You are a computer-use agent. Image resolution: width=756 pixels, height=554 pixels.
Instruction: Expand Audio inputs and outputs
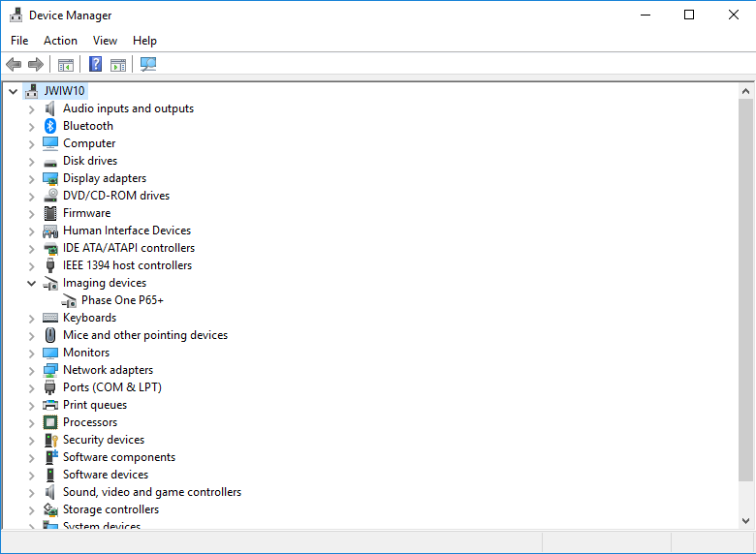click(x=31, y=109)
